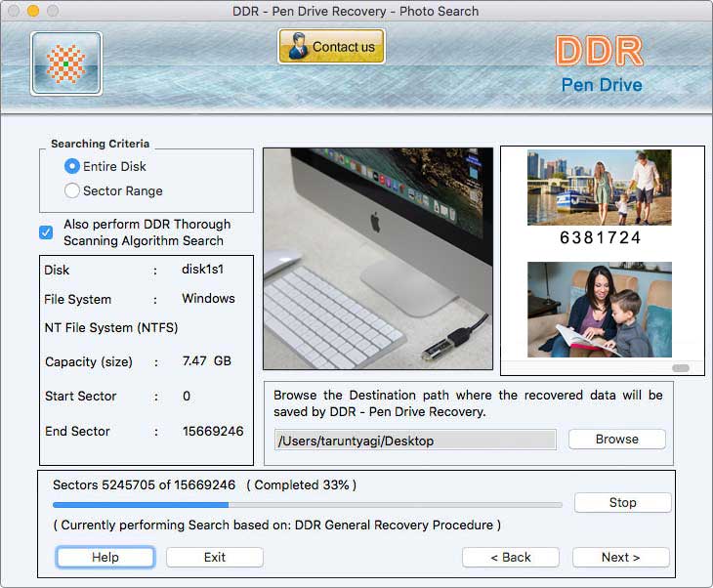Select the mother and child reading thumbnail

pyautogui.click(x=600, y=310)
